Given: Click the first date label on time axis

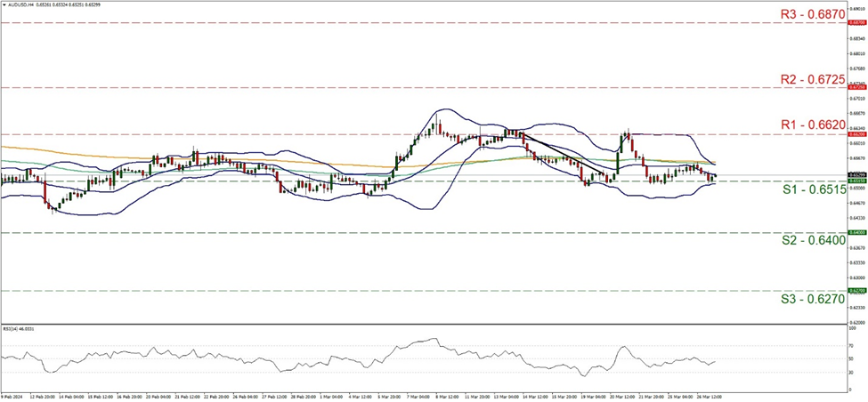Looking at the screenshot, I should pos(13,398).
